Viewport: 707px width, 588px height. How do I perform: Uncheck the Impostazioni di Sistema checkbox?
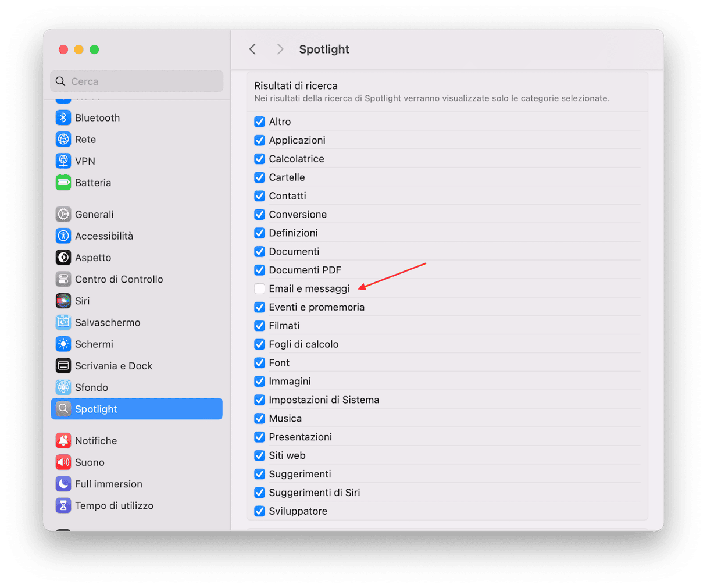[x=260, y=400]
